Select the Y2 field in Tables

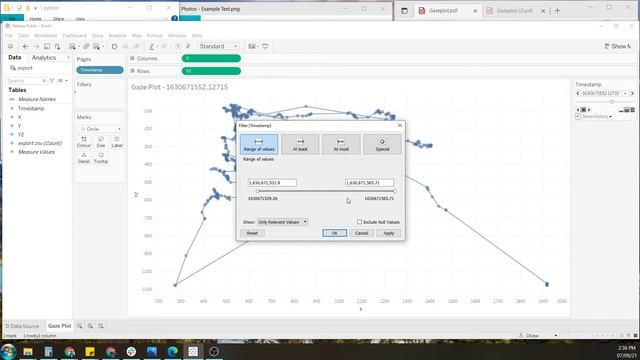pyautogui.click(x=21, y=134)
